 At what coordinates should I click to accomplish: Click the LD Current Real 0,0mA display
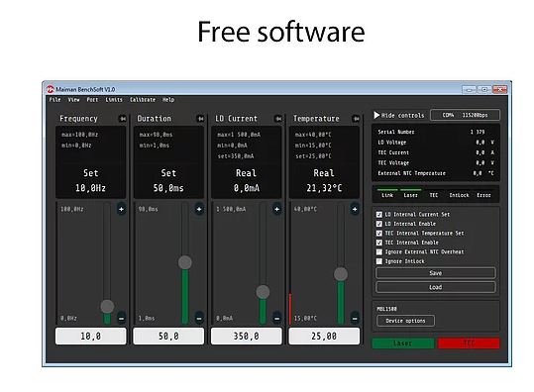point(247,180)
